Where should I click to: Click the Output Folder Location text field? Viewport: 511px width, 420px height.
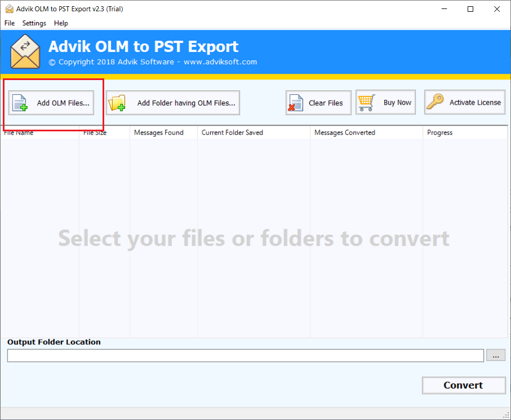[246, 355]
